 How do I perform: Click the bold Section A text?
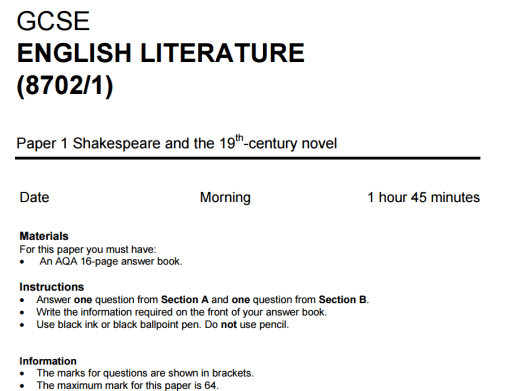[185, 299]
